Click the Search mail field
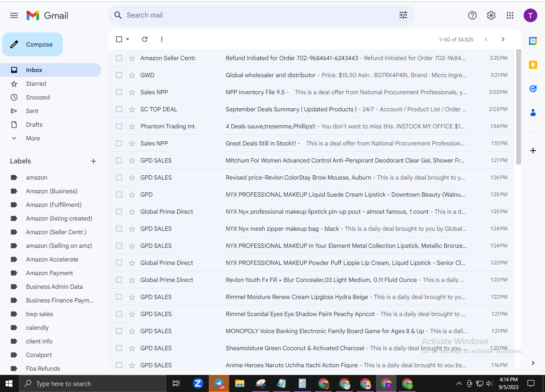This screenshot has height=392, width=545. coord(260,15)
